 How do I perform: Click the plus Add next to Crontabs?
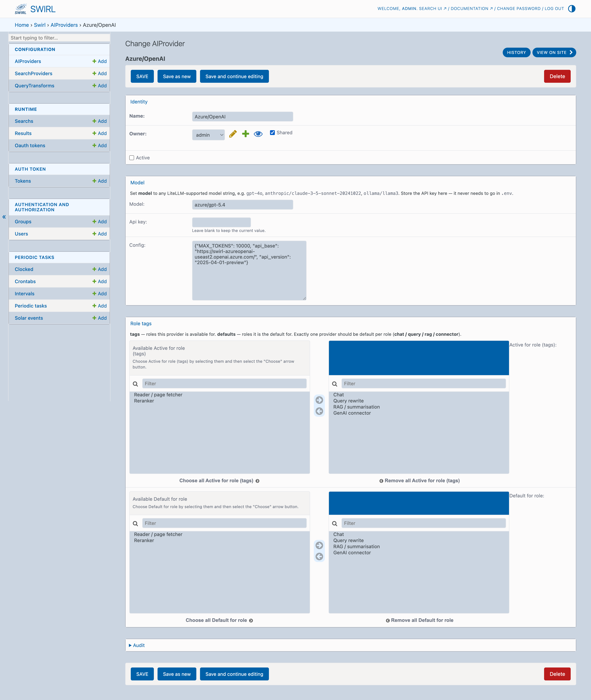tap(100, 281)
